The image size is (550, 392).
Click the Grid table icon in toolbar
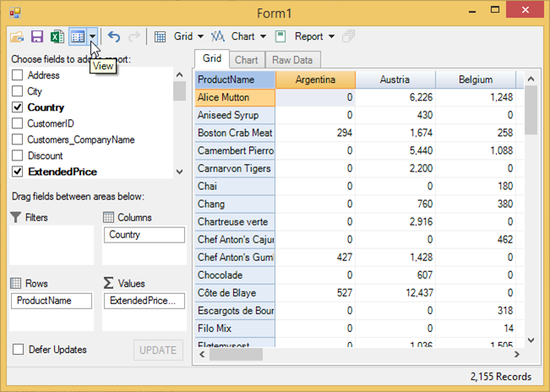(x=161, y=37)
